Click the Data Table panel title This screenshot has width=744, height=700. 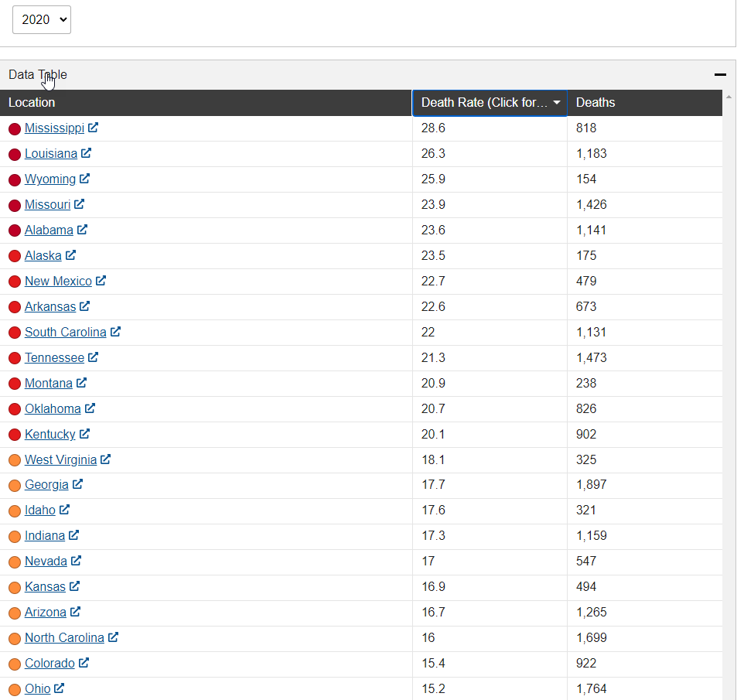(x=37, y=74)
